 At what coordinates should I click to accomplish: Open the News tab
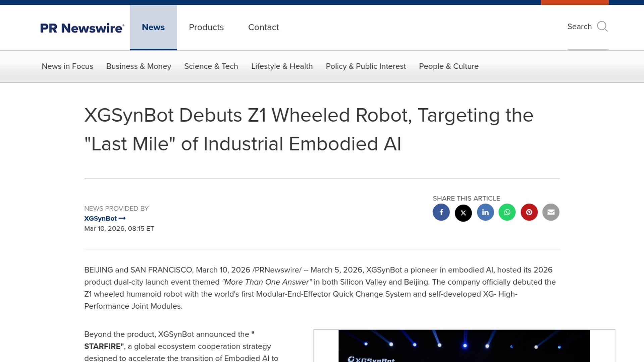153,27
